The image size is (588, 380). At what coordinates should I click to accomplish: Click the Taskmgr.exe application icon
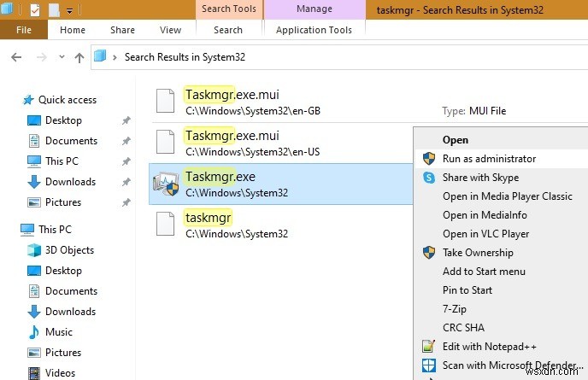pos(166,184)
